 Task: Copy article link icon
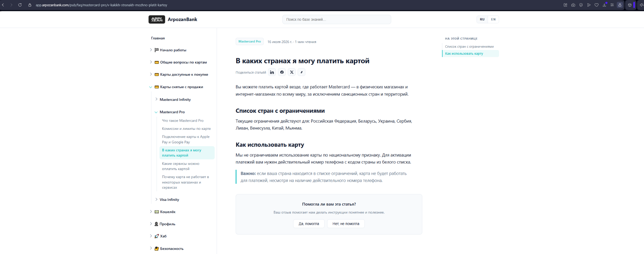tap(302, 72)
